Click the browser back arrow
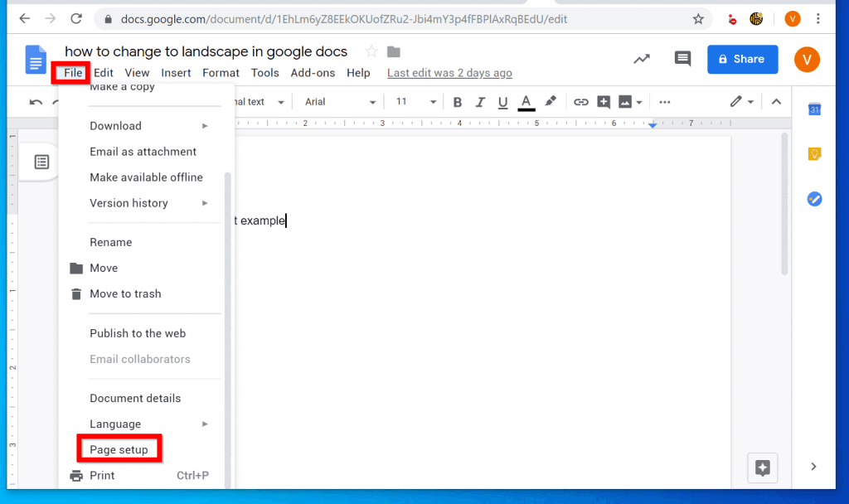Viewport: 849px width, 504px height. coord(24,19)
